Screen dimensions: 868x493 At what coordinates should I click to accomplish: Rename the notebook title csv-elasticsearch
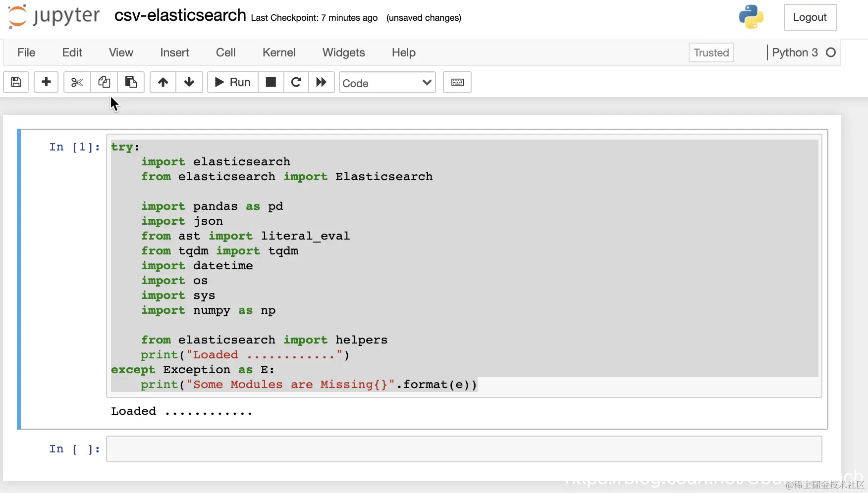180,15
